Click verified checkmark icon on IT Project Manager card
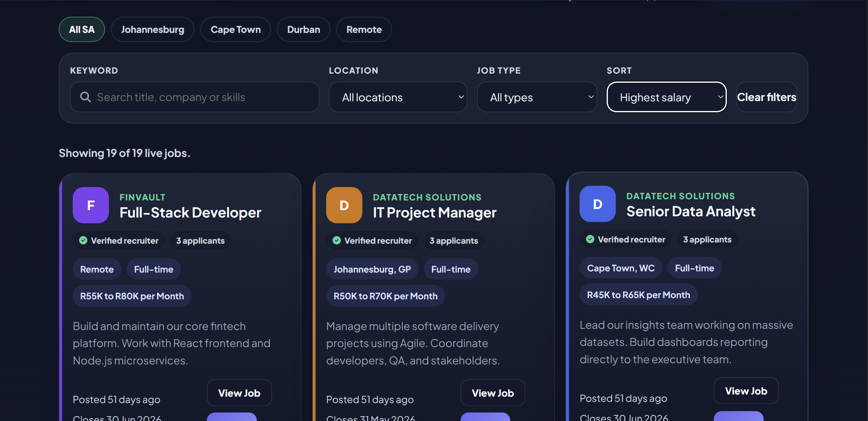The height and width of the screenshot is (421, 868). [336, 241]
